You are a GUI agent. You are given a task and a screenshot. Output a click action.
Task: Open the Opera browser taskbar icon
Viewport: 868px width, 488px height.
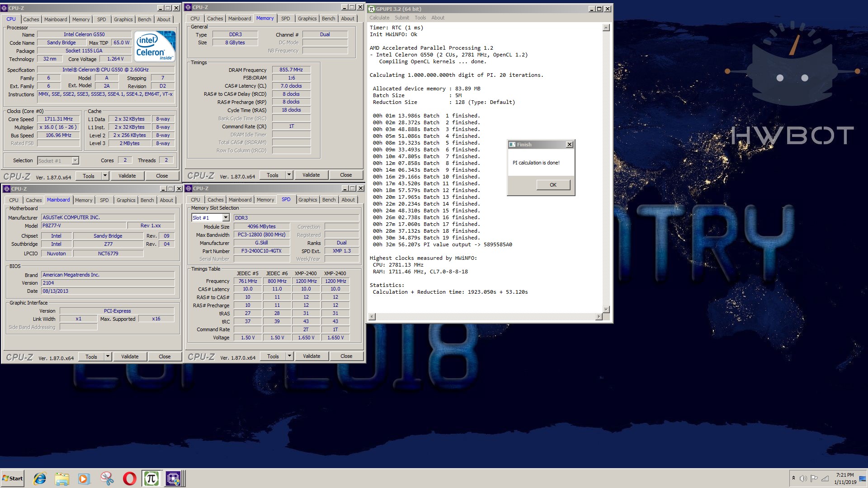(129, 479)
